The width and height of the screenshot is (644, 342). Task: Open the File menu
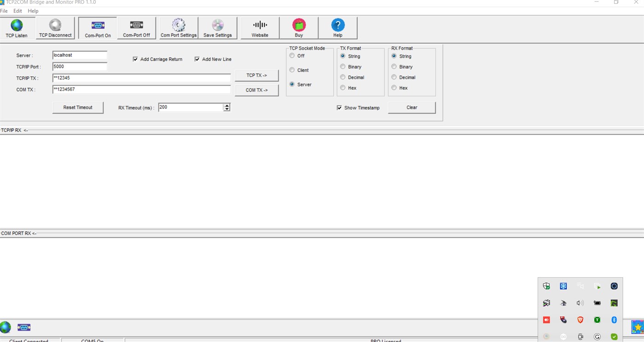point(4,11)
